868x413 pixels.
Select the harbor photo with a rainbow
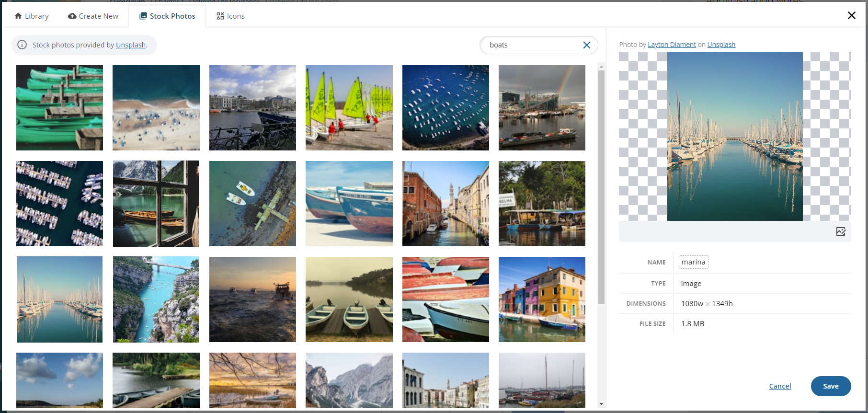[x=542, y=108]
